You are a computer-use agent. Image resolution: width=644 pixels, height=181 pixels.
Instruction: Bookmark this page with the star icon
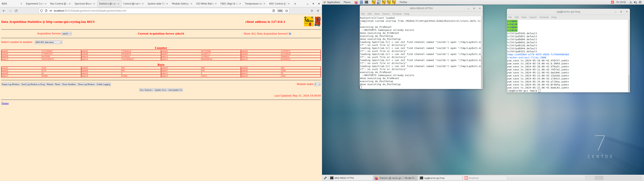point(286,11)
